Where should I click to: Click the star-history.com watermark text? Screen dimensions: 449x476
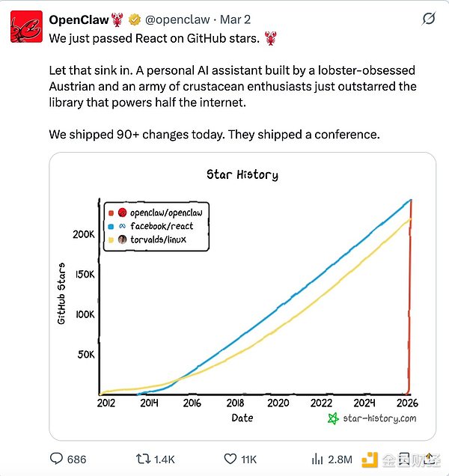click(x=380, y=418)
